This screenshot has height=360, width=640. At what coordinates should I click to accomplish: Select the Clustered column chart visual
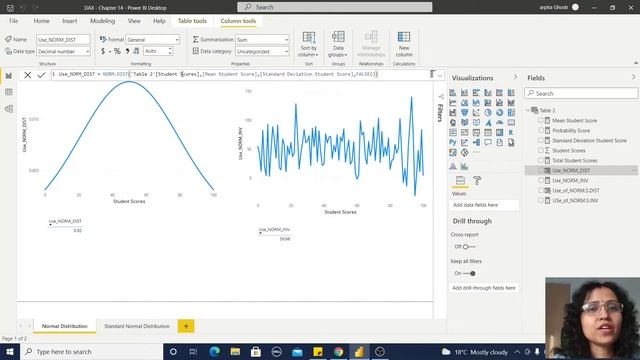(x=488, y=93)
